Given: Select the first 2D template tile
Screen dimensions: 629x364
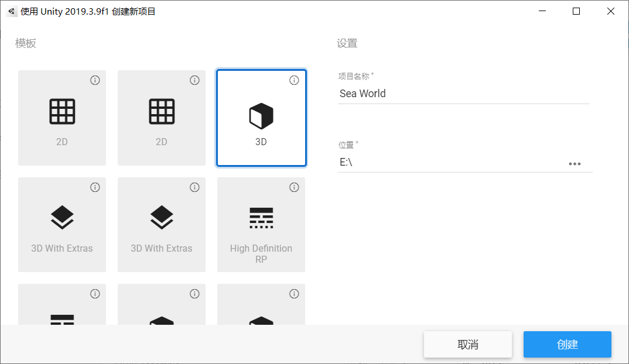Looking at the screenshot, I should 61,118.
